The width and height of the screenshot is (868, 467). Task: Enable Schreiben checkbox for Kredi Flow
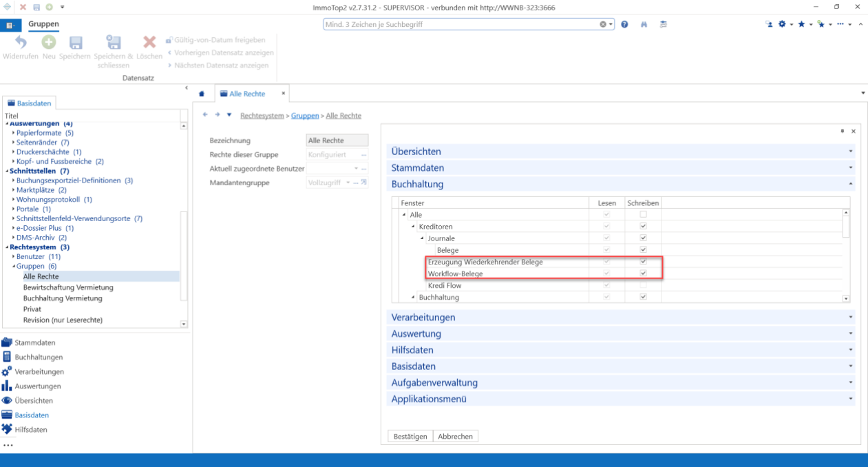pos(643,285)
